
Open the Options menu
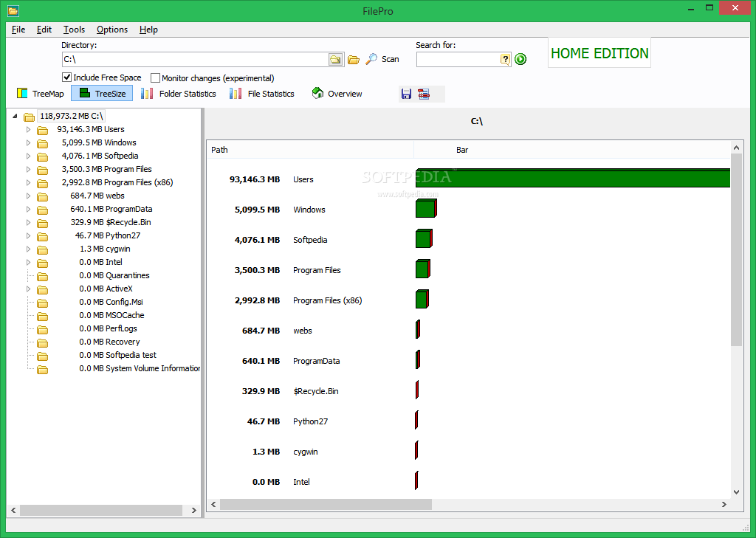click(x=112, y=30)
